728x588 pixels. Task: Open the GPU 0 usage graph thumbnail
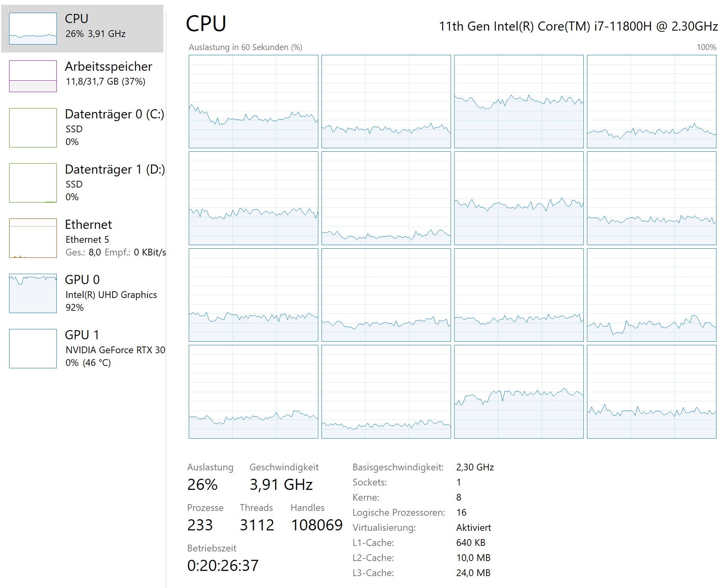(x=33, y=293)
